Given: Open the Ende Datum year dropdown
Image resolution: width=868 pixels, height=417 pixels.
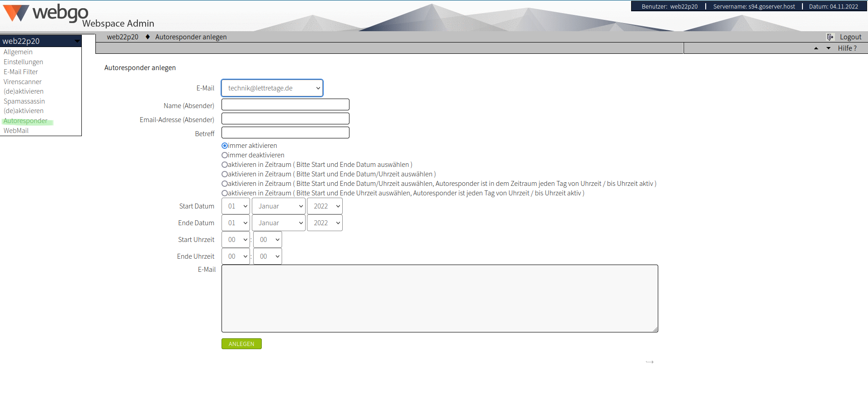Looking at the screenshot, I should click(325, 223).
